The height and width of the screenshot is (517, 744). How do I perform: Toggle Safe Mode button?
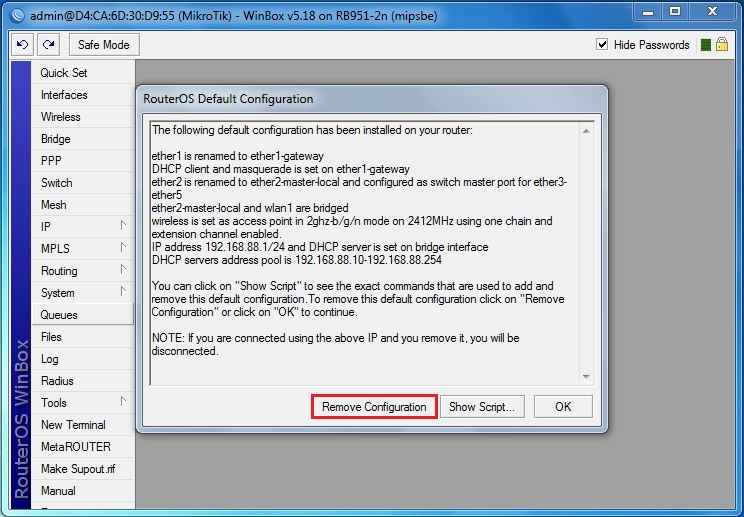coord(103,45)
